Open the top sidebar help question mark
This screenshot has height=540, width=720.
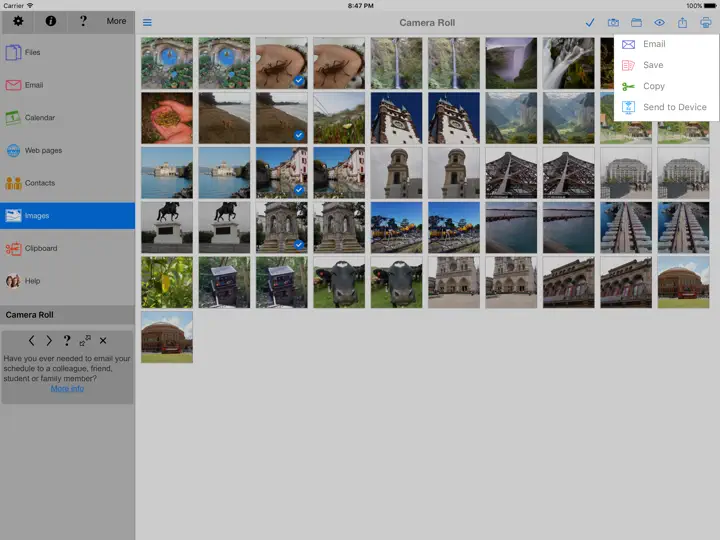coord(83,21)
